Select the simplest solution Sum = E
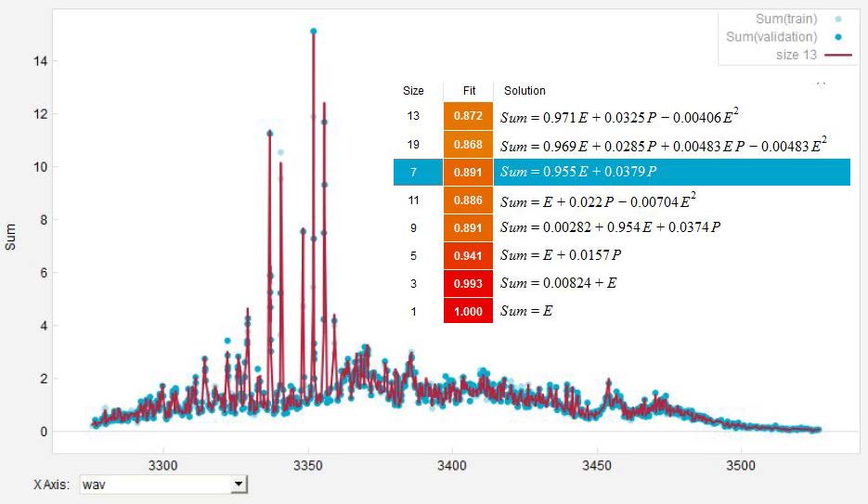The width and height of the screenshot is (868, 504). pyautogui.click(x=526, y=311)
